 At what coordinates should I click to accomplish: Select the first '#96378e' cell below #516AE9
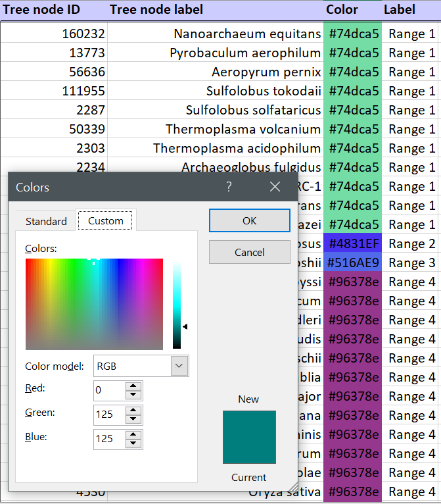[352, 282]
